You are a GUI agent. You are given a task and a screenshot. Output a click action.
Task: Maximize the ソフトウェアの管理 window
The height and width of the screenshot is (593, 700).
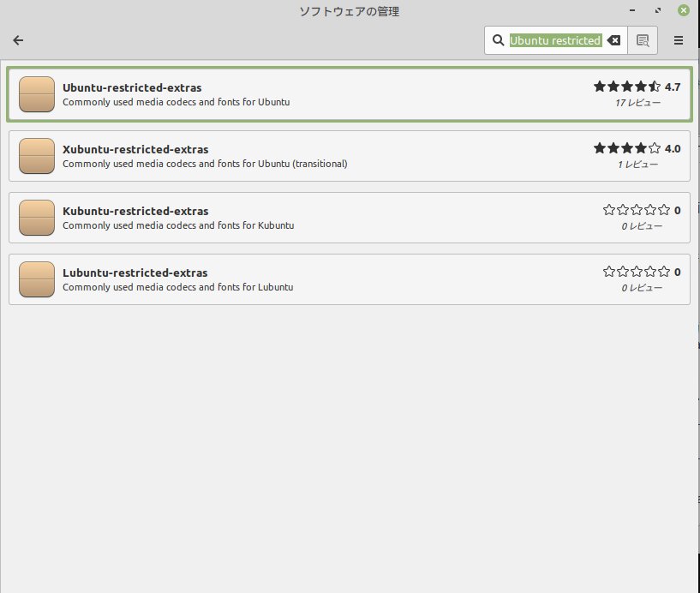click(658, 10)
